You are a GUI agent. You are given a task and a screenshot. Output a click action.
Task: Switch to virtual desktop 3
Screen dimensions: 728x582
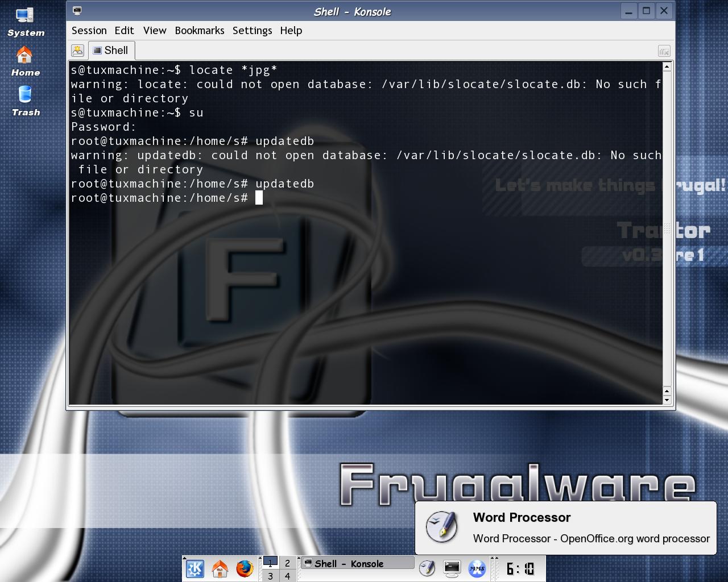[270, 576]
